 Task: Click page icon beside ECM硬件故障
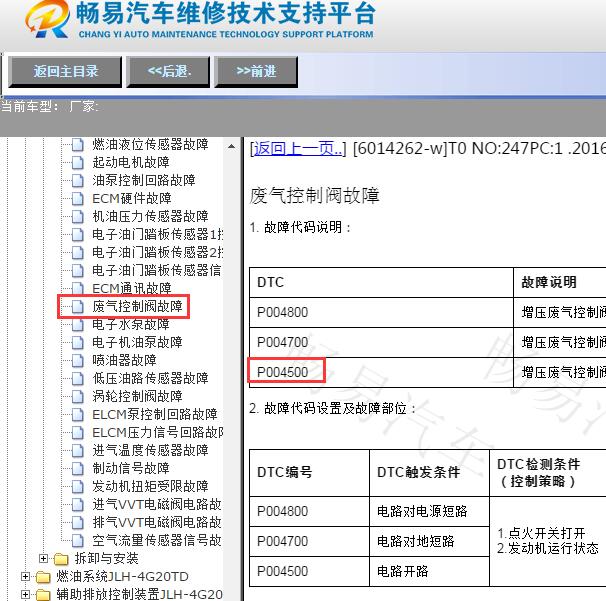78,199
